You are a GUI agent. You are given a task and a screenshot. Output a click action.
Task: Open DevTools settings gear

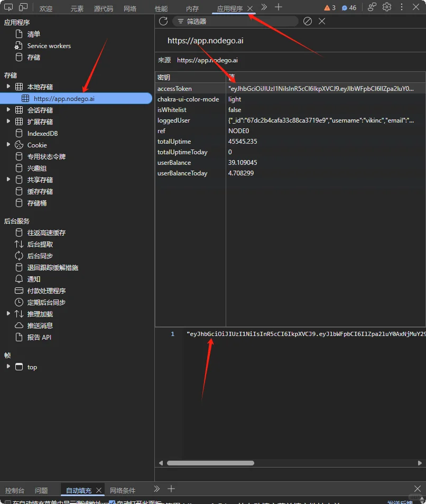click(387, 7)
